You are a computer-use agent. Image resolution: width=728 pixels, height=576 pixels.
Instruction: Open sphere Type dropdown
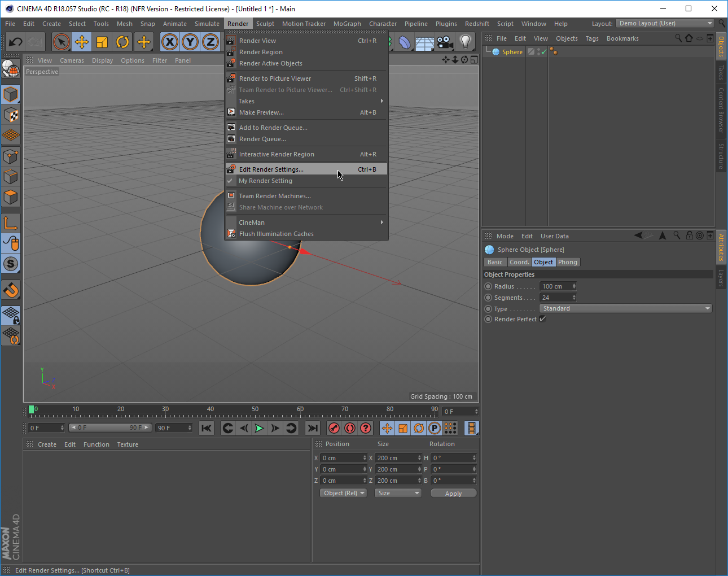(626, 308)
